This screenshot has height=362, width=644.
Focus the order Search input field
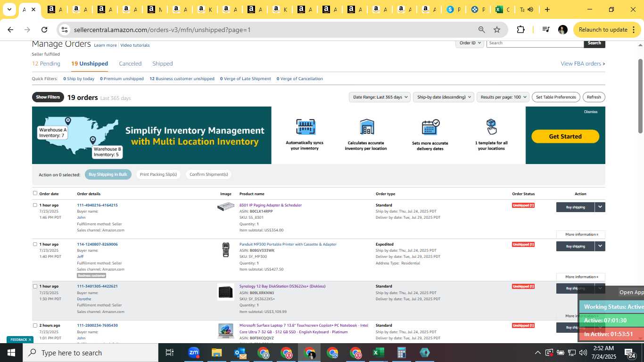535,43
